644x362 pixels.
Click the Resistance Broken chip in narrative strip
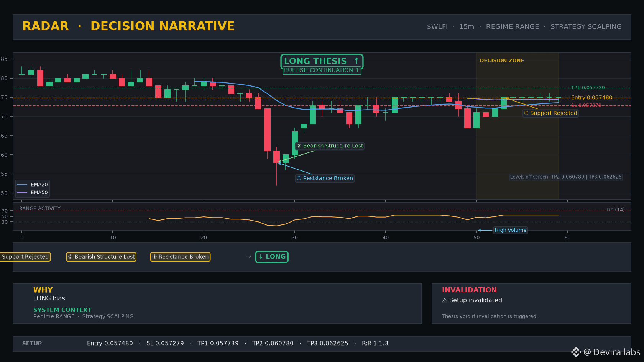coord(180,257)
